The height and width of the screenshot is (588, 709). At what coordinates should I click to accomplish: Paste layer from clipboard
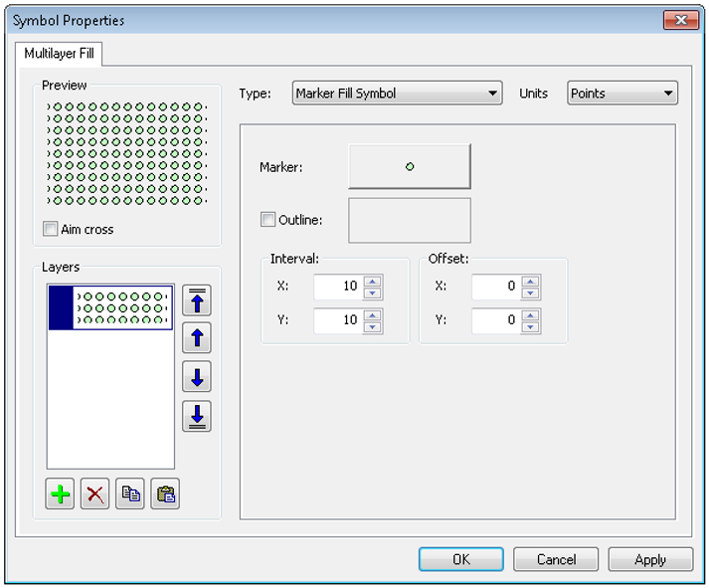click(165, 494)
